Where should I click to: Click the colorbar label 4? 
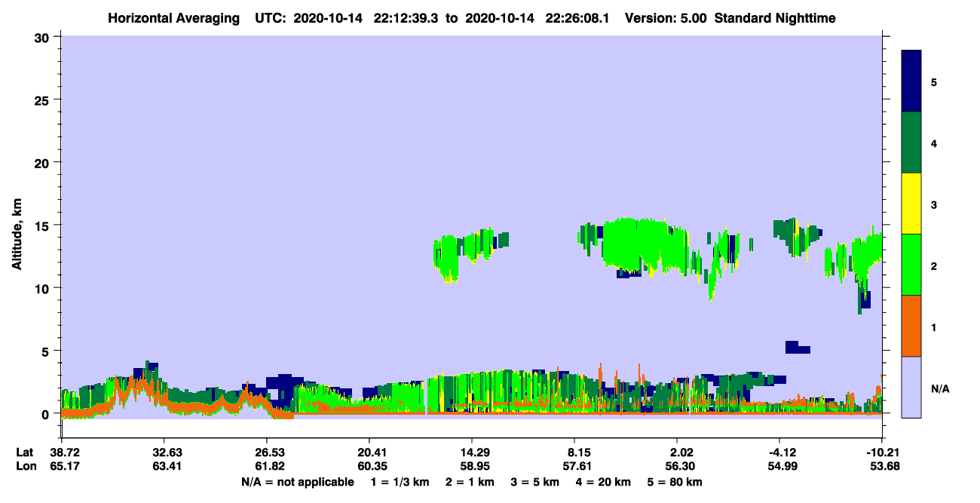[x=934, y=143]
